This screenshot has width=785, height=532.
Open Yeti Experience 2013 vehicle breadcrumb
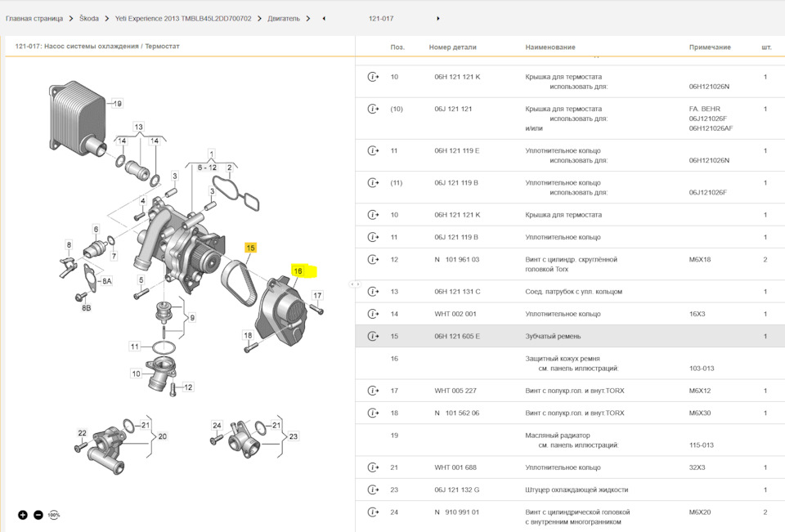[x=183, y=19]
